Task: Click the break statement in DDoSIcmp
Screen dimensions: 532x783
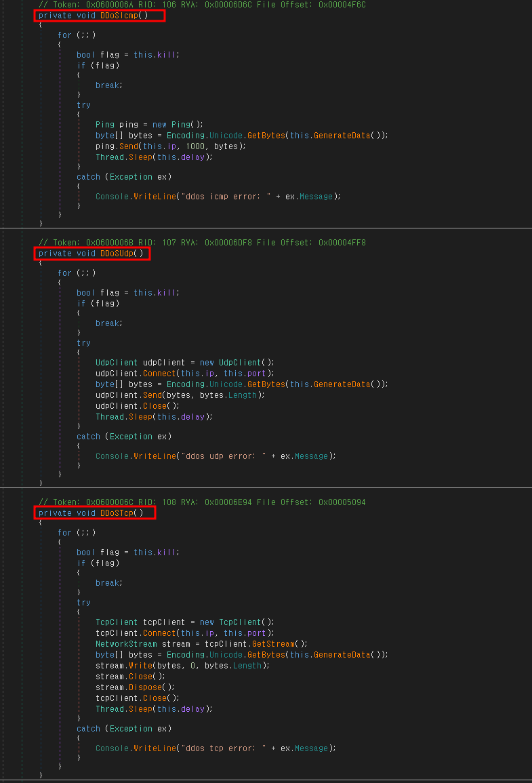Action: [x=109, y=85]
